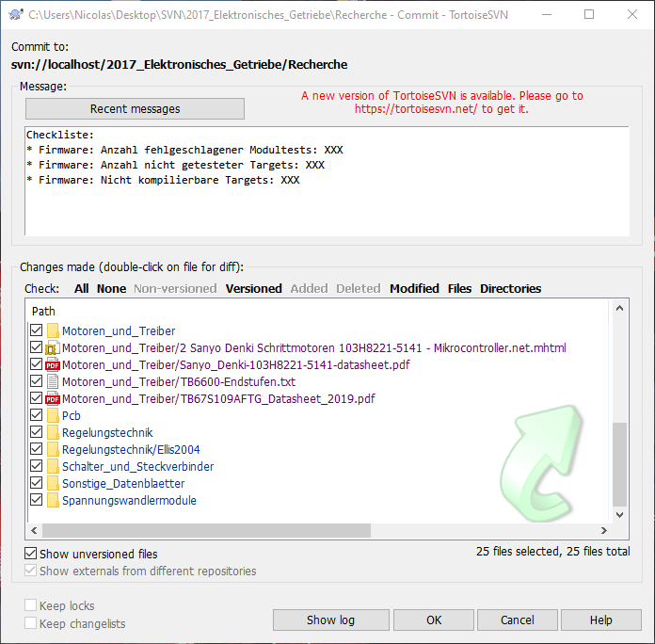Screen dimensions: 655x644
Task: Toggle Show unversioned files checkbox
Action: point(30,554)
